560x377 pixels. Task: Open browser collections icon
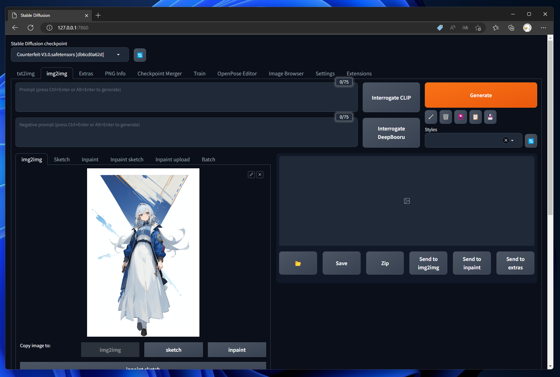[x=511, y=27]
